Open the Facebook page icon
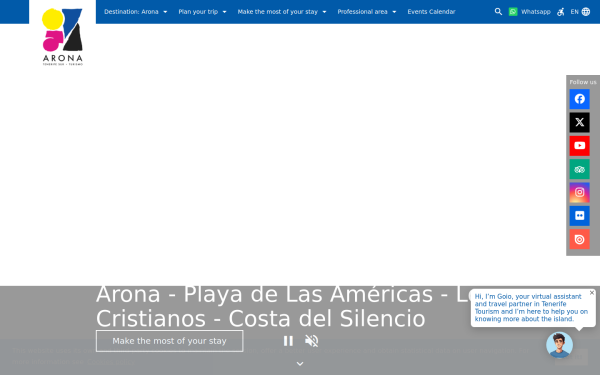This screenshot has height=375, width=600. click(579, 99)
